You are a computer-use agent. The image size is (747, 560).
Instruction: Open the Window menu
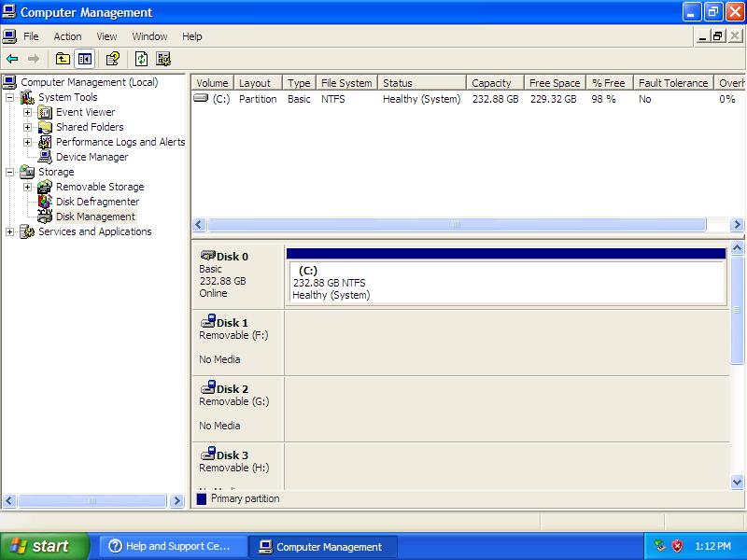pyautogui.click(x=149, y=36)
